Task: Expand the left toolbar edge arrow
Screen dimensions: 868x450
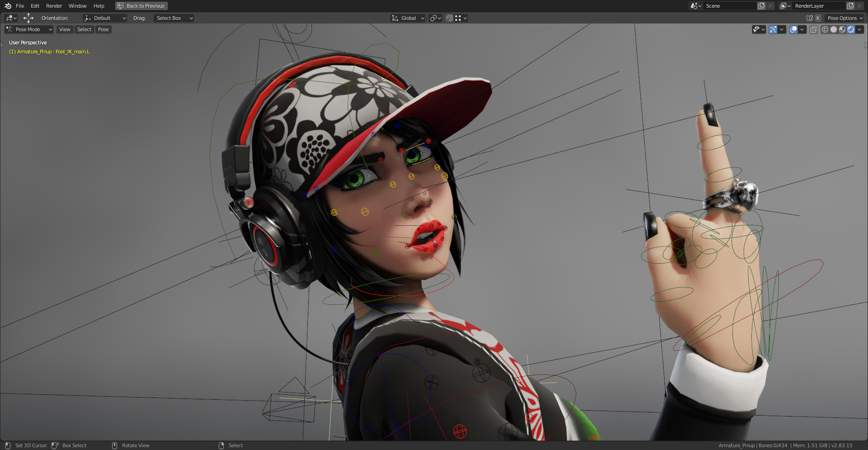Action: pos(2,44)
